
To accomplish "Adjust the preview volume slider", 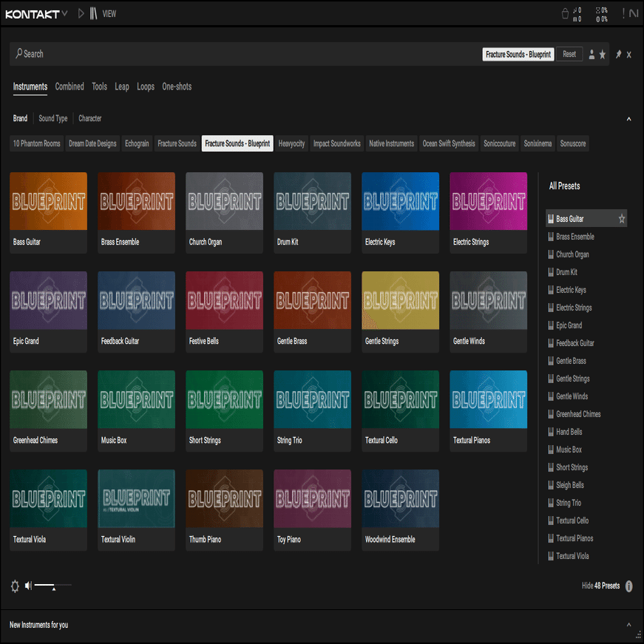I will click(53, 585).
